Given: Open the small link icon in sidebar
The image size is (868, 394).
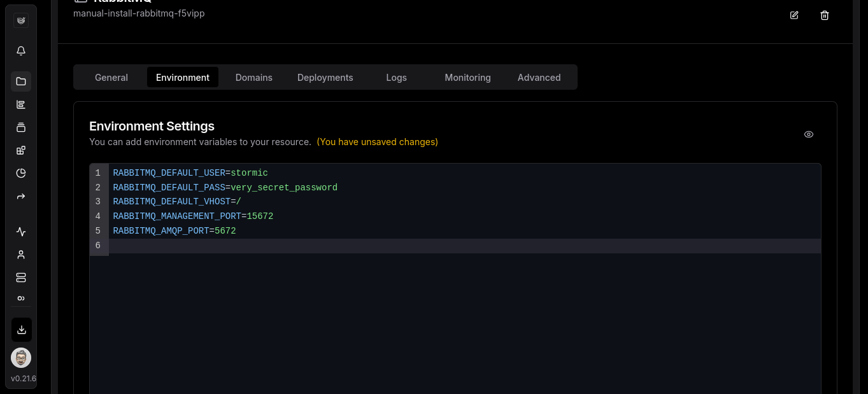Looking at the screenshot, I should click(x=21, y=298).
